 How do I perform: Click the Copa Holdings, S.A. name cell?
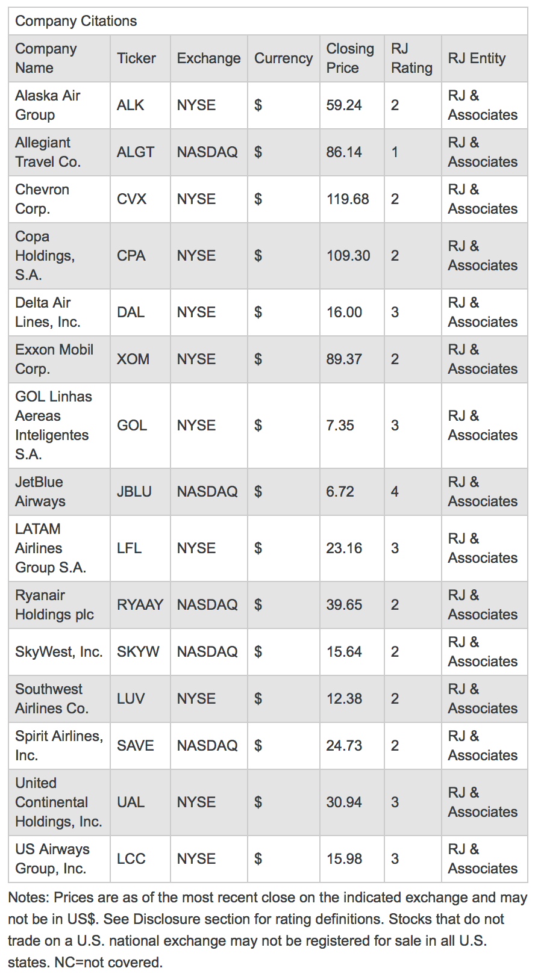click(x=45, y=256)
